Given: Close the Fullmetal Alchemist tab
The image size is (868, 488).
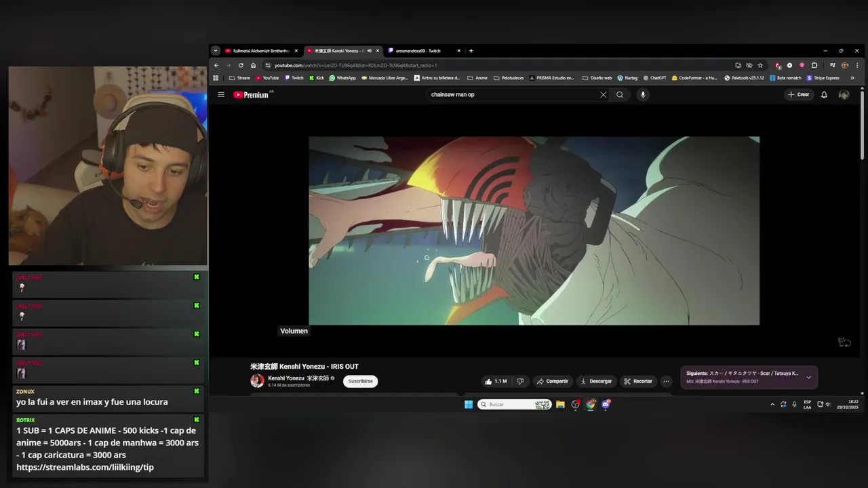Looking at the screenshot, I should tap(296, 51).
